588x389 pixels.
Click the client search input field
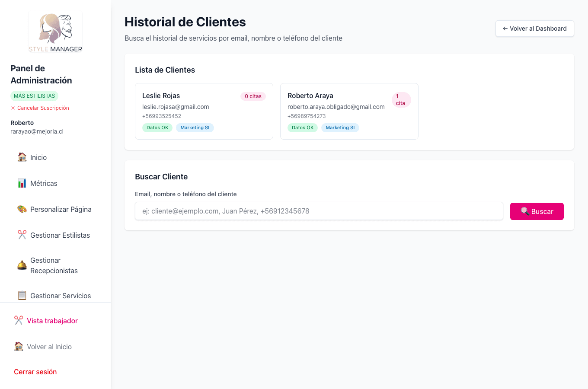point(319,211)
